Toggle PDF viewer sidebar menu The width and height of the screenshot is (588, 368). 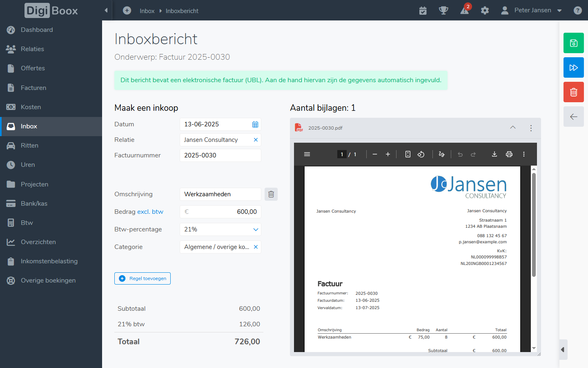[307, 154]
